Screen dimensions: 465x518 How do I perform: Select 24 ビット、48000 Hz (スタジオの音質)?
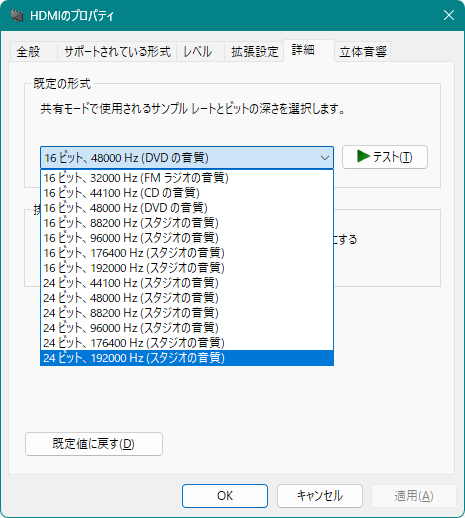click(x=187, y=298)
